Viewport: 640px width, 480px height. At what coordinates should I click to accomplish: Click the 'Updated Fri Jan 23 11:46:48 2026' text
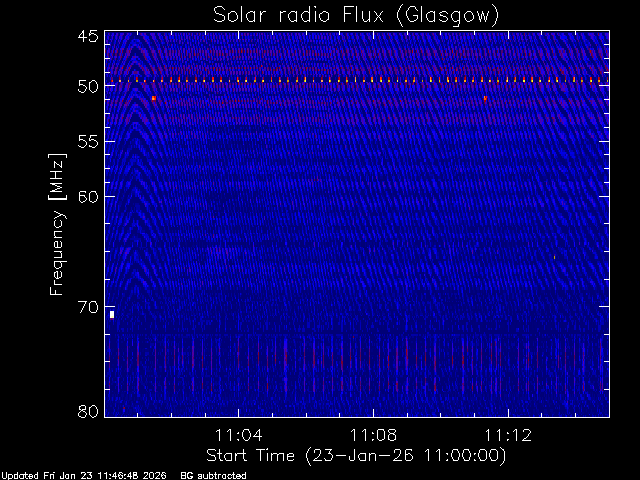(84, 476)
